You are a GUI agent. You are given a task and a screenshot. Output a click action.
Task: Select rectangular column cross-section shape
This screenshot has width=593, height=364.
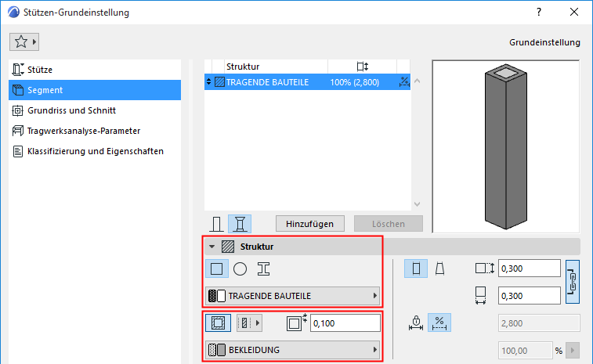coord(217,268)
